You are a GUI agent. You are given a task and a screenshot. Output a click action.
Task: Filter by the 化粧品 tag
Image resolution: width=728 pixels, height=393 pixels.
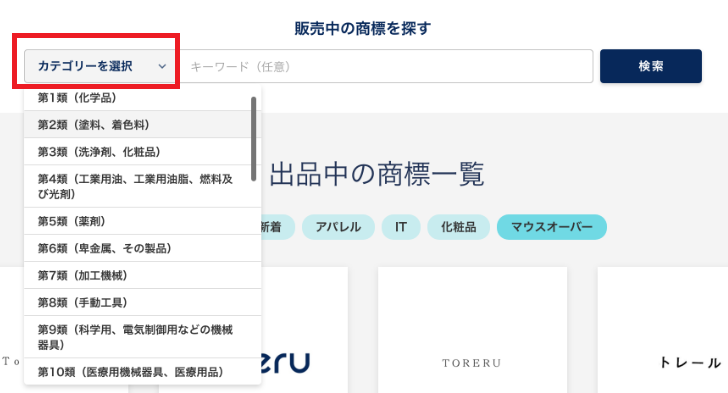[458, 227]
